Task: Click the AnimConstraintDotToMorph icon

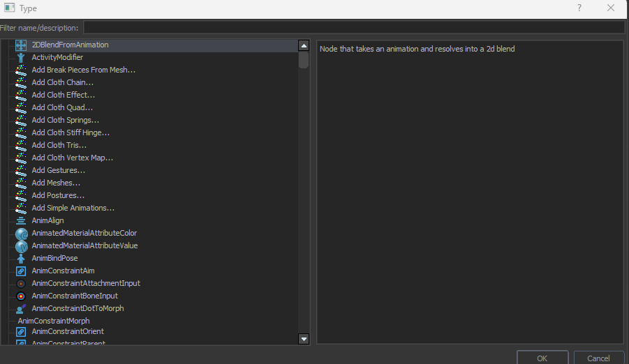Action: [x=21, y=309]
